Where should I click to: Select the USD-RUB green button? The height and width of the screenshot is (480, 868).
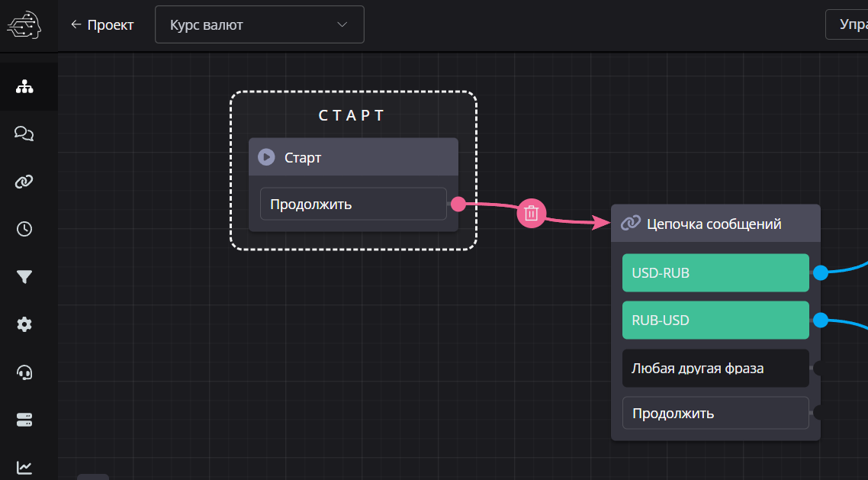715,273
